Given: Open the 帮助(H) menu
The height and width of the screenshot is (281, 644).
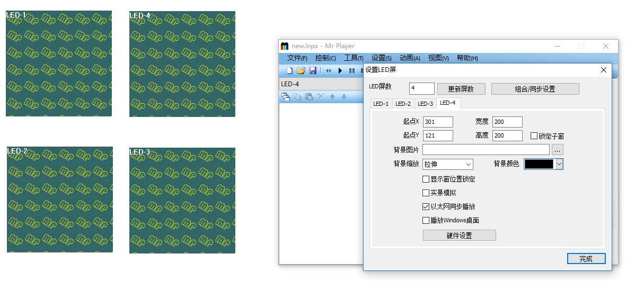Looking at the screenshot, I should click(467, 58).
